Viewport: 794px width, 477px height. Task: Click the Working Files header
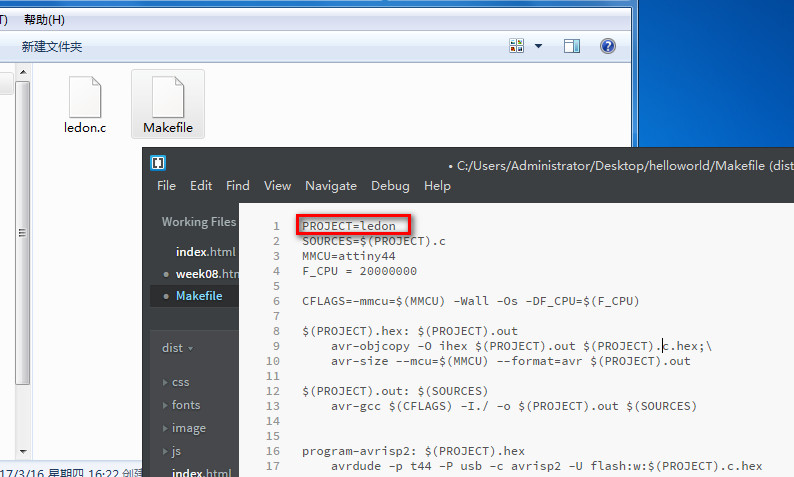pos(199,222)
